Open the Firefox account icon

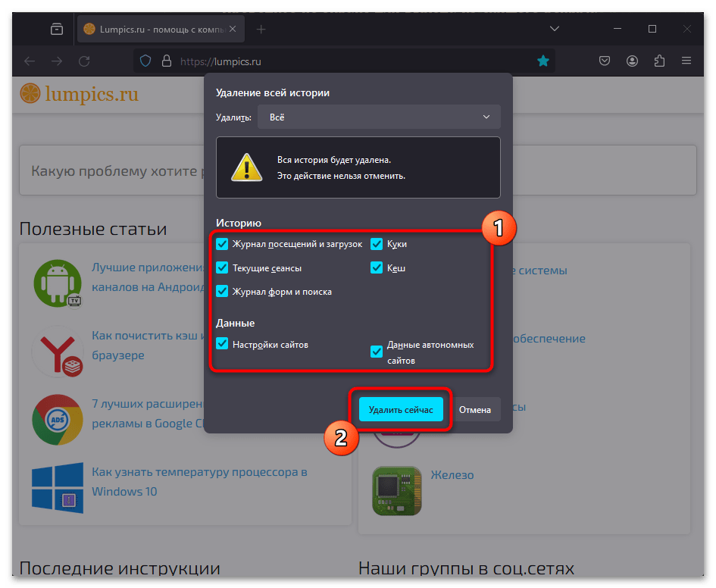click(632, 61)
